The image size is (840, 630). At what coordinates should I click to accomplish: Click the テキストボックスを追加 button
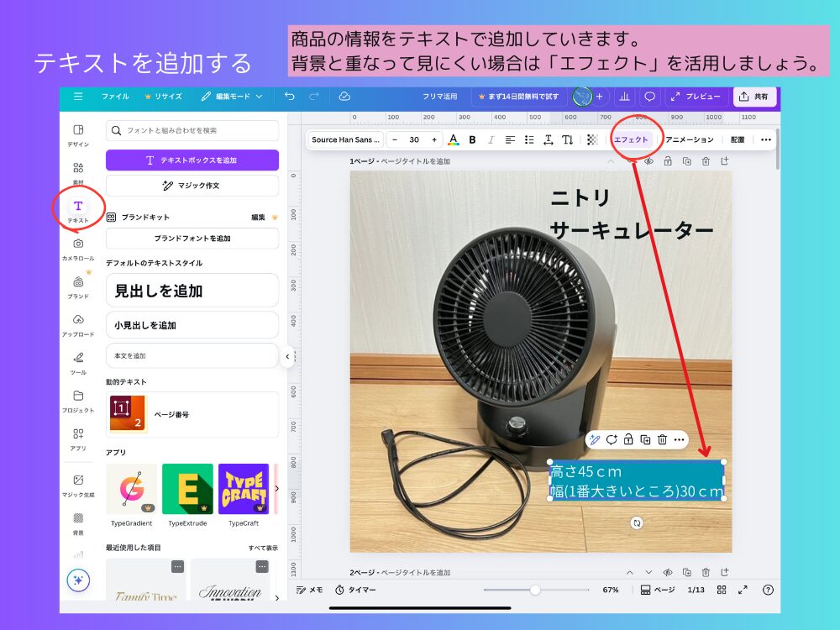pos(192,160)
